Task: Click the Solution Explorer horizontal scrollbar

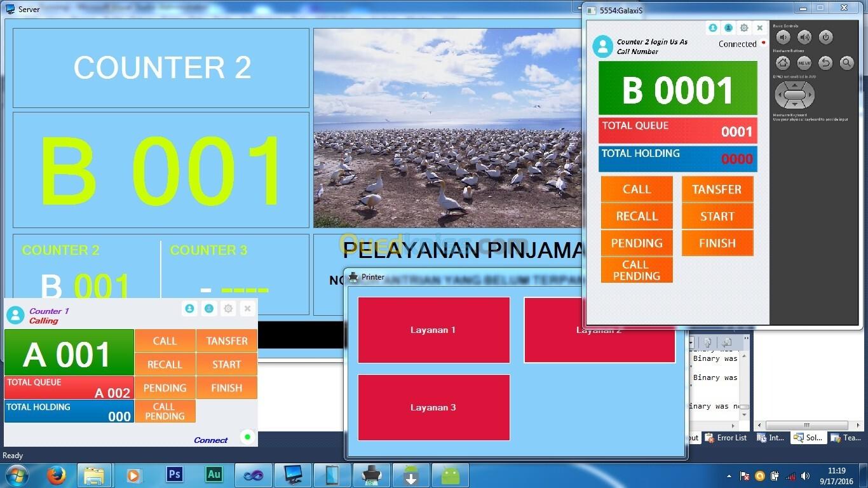Action: (807, 425)
